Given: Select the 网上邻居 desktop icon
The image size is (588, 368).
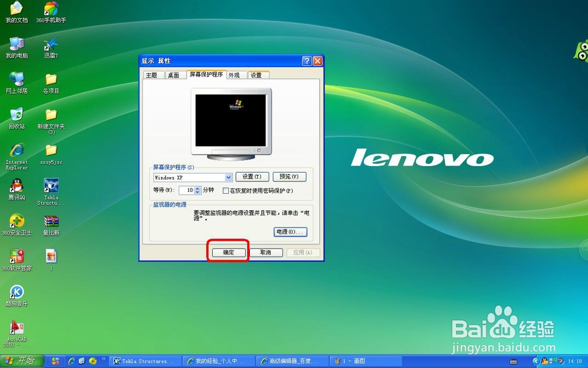Looking at the screenshot, I should [x=16, y=82].
